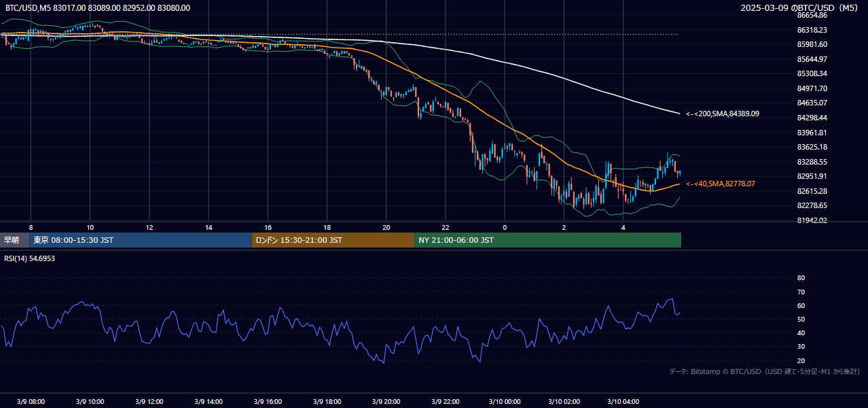The image size is (868, 408).
Task: Click the 早朝 session segment
Action: [x=14, y=240]
